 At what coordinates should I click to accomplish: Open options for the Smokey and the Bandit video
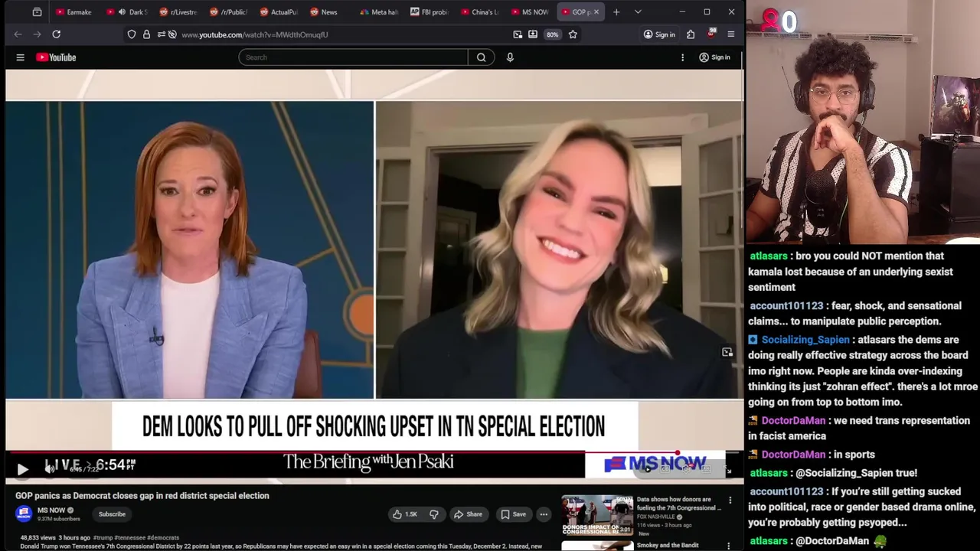tap(730, 546)
